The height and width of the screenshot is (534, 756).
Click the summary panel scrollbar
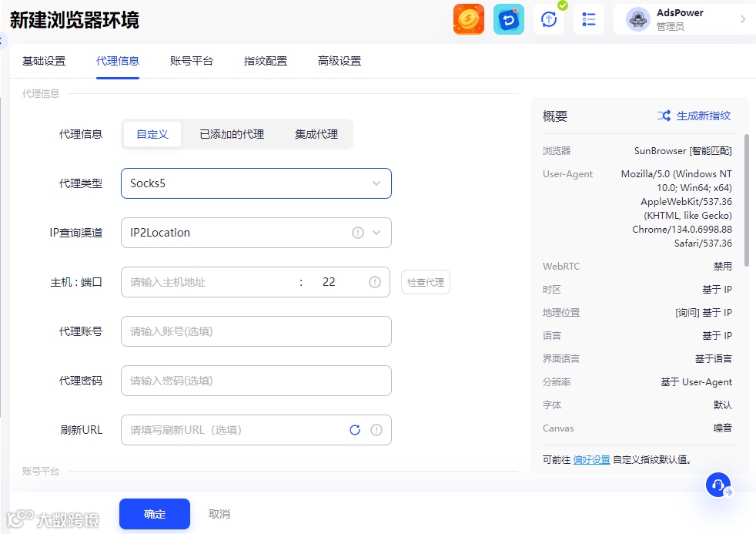(x=747, y=200)
